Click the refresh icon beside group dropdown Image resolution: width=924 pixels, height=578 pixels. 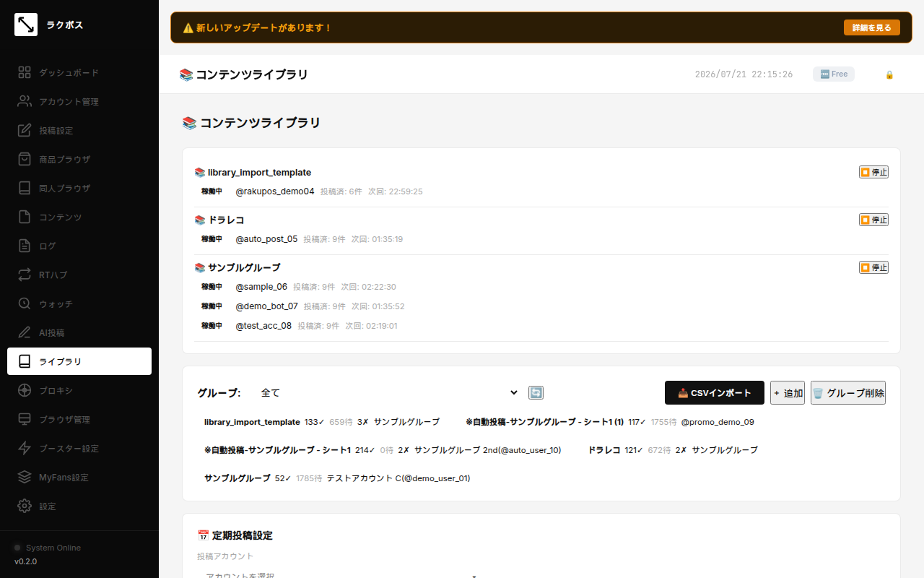tap(536, 392)
